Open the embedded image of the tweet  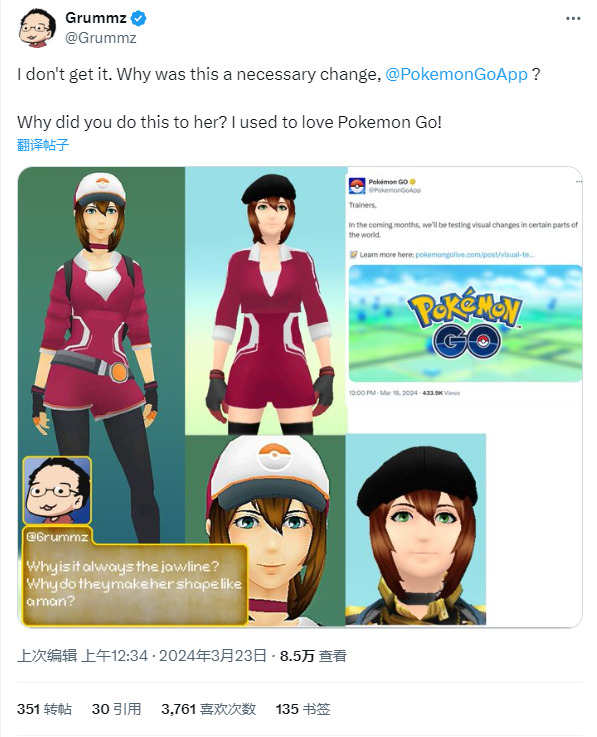(x=300, y=397)
